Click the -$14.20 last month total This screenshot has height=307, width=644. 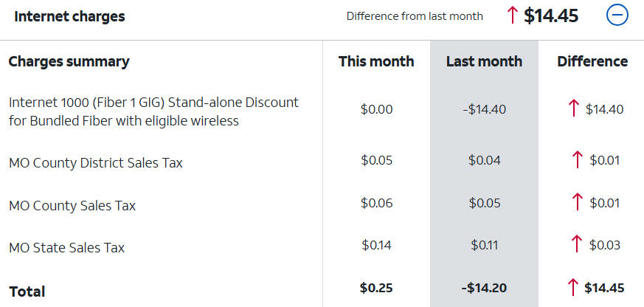click(484, 288)
